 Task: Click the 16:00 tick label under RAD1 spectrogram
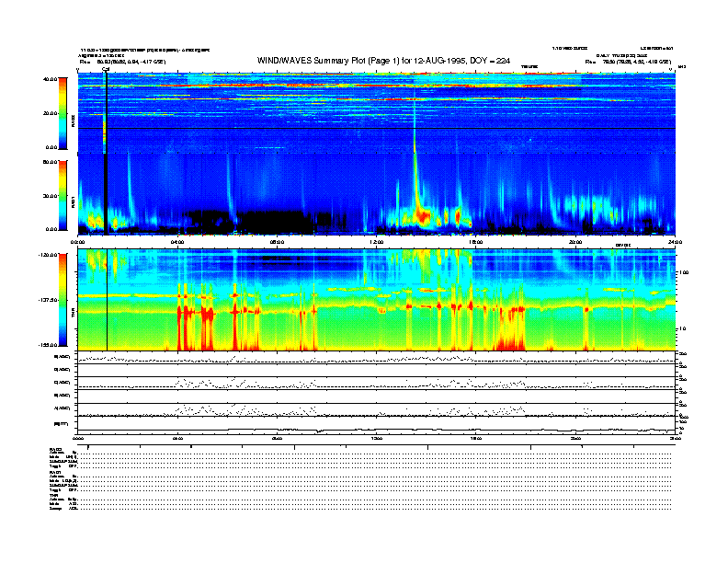[x=476, y=242]
